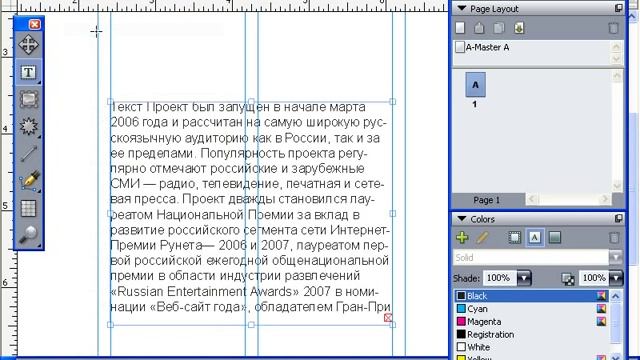Click section icon in Page Layout toolbar
640x360 pixels.
[519, 28]
